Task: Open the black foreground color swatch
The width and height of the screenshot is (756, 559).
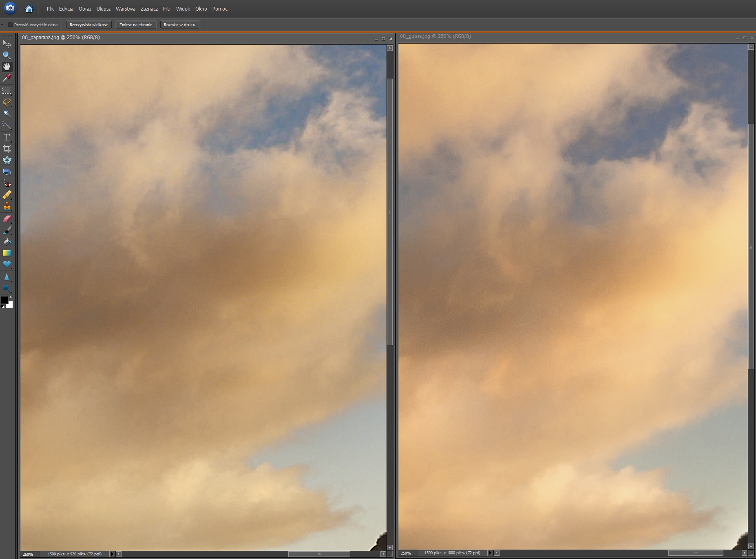Action: 4,300
